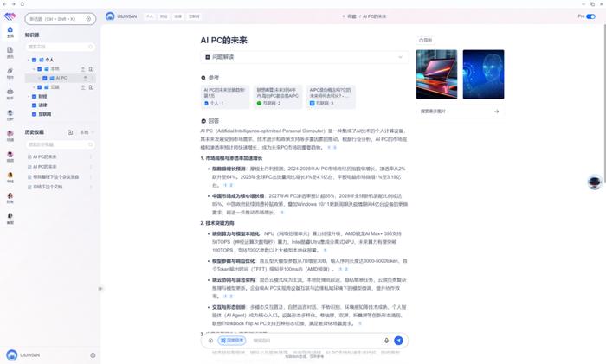606x364 pixels.
Task: Expand the 云端 tree node arrow
Action: [34, 87]
